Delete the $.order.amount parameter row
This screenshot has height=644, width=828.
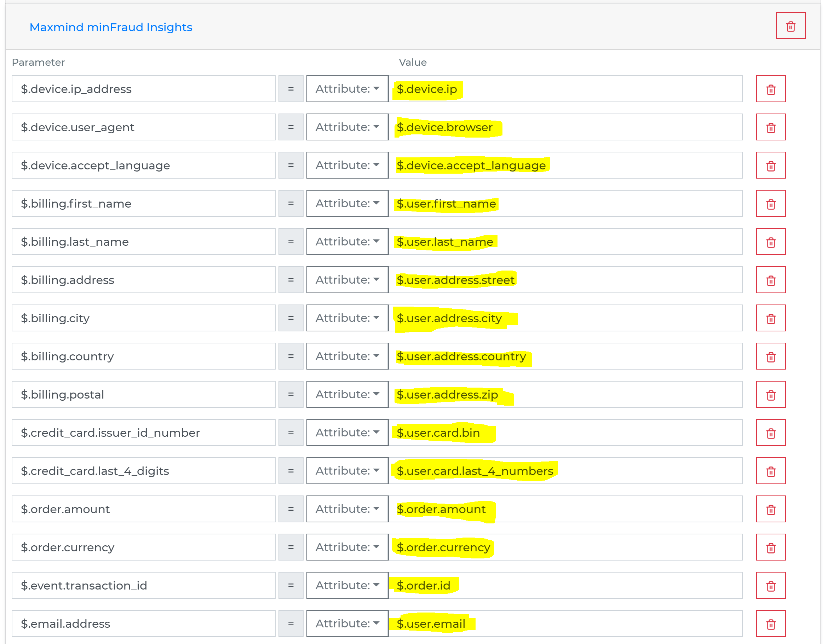pyautogui.click(x=771, y=509)
